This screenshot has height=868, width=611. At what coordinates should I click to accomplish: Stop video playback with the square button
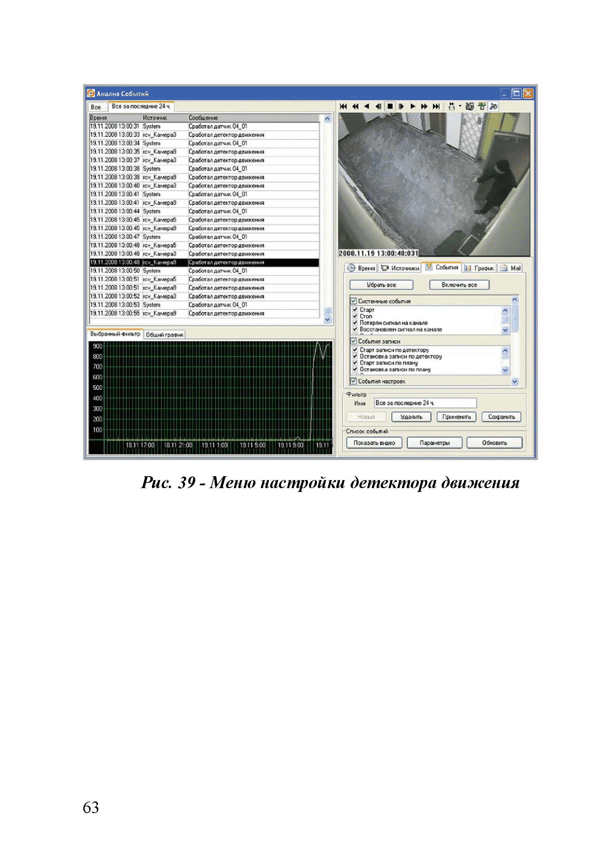point(389,106)
